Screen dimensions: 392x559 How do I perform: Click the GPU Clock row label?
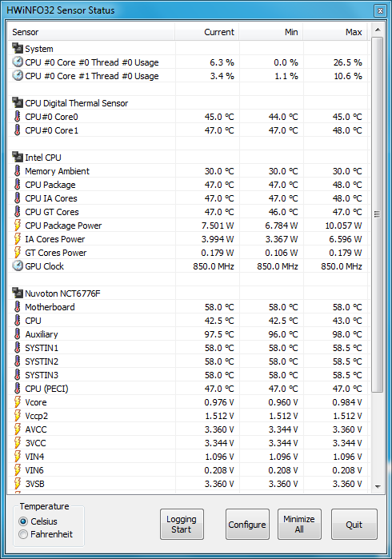[x=44, y=266]
